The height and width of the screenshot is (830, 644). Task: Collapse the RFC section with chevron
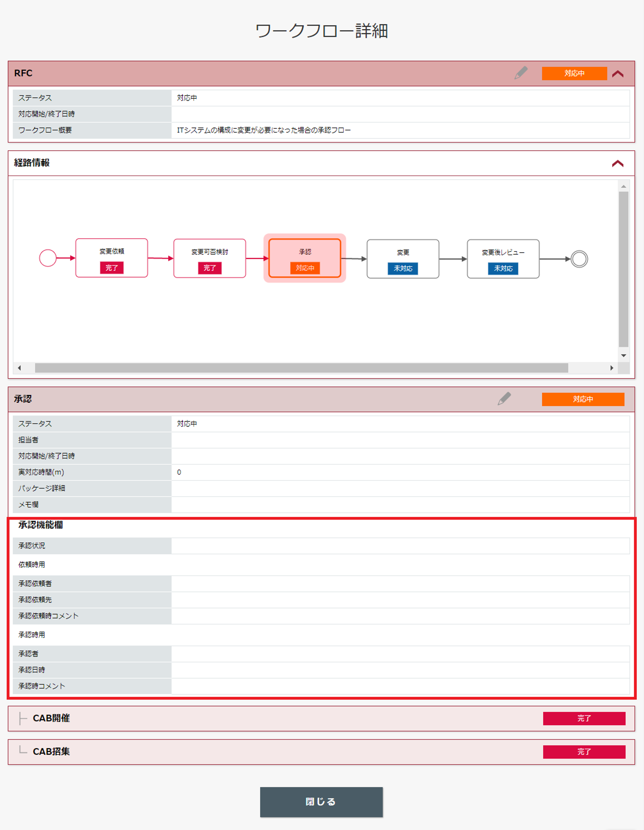(618, 74)
